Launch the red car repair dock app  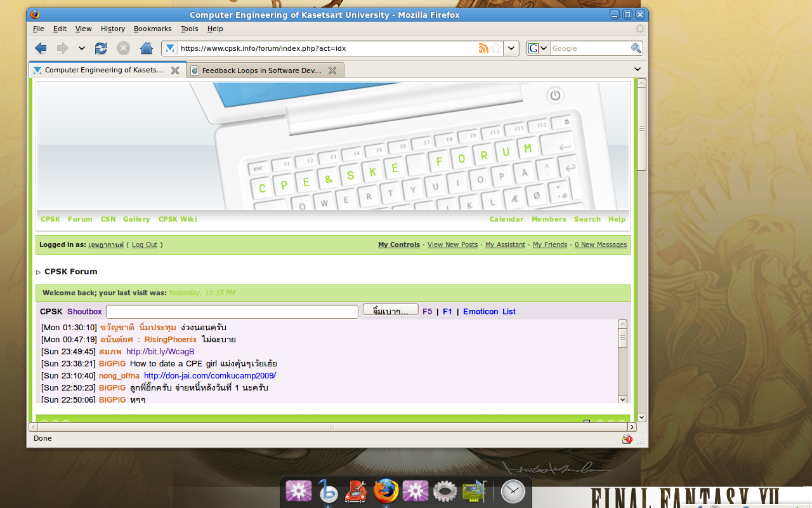tap(356, 491)
